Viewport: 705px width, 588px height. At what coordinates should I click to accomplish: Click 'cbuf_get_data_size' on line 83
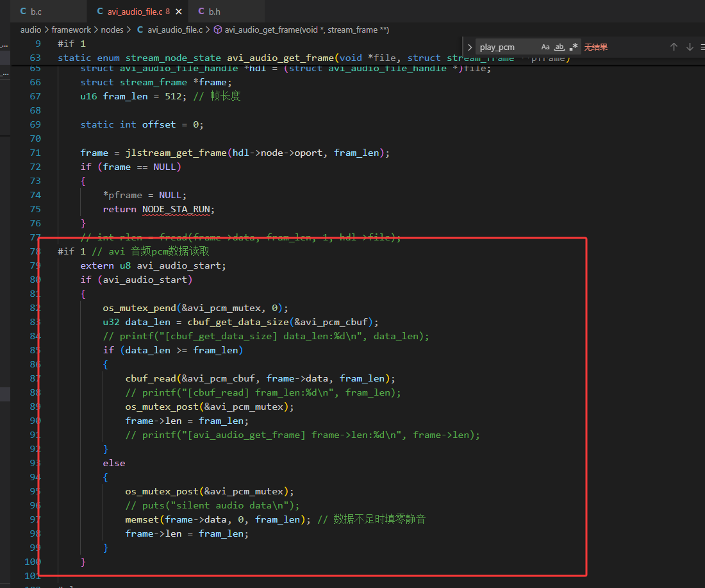click(x=238, y=322)
